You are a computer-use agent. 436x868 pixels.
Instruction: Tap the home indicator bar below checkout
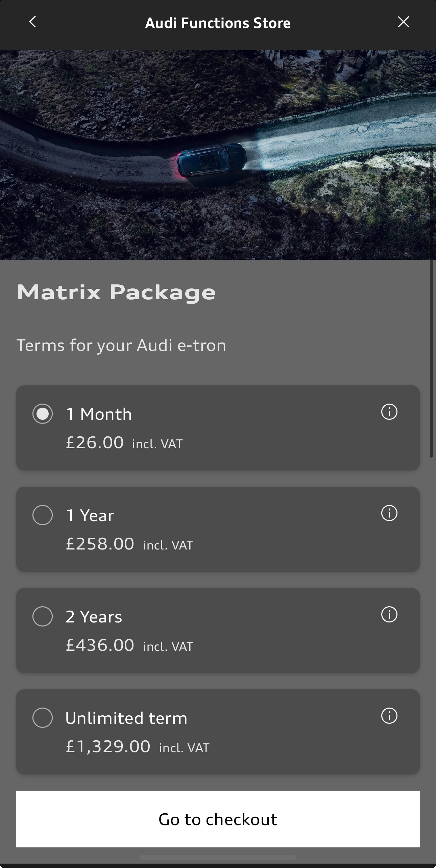(218, 857)
